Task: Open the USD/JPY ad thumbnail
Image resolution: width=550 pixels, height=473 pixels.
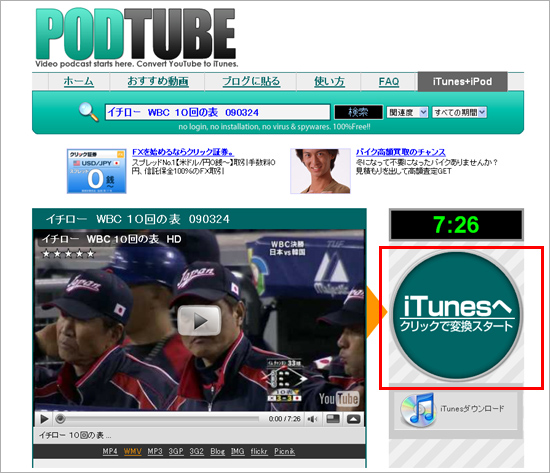Action: 96,171
